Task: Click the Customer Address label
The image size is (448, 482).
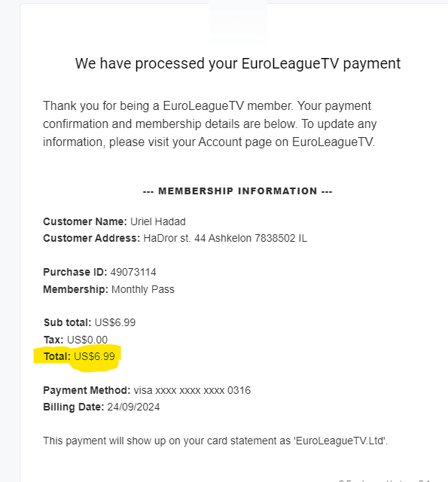Action: point(92,238)
